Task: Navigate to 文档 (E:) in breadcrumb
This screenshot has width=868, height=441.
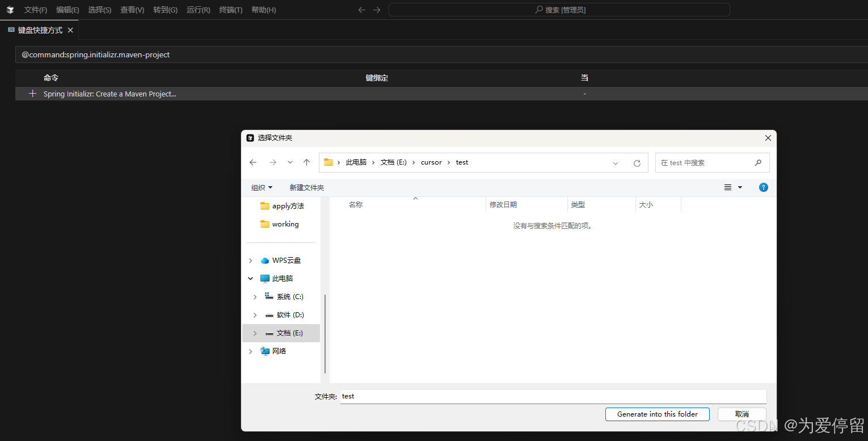Action: pyautogui.click(x=394, y=162)
